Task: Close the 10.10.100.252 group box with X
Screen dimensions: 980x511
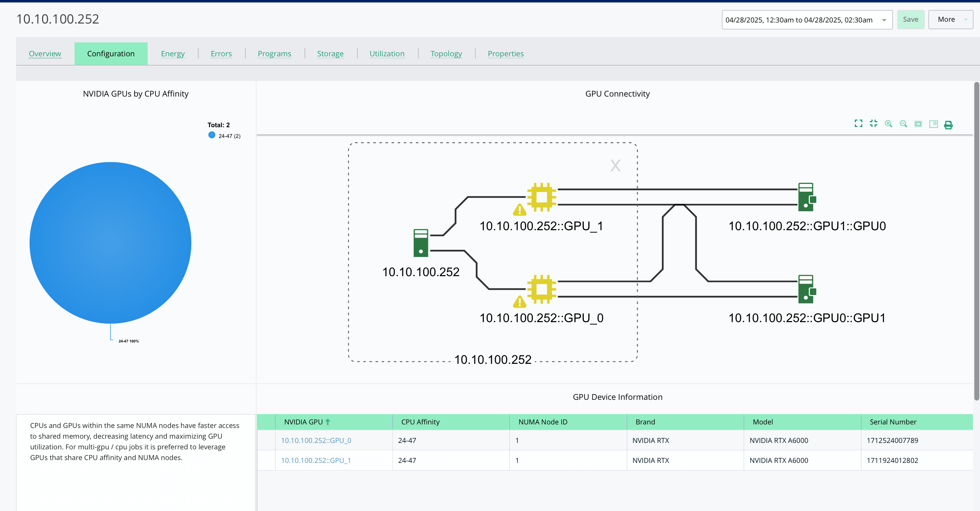Action: (x=615, y=165)
